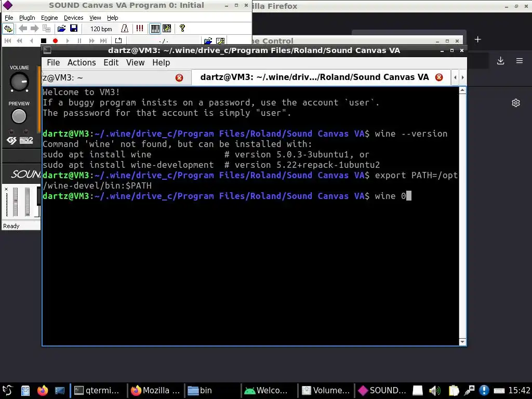
Task: Open the Edit menu in terminal
Action: [111, 63]
